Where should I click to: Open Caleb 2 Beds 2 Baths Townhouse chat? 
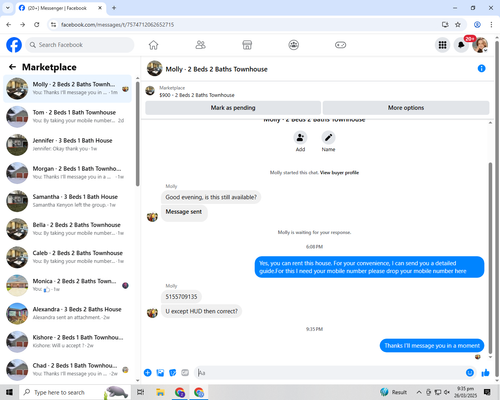pos(67,257)
